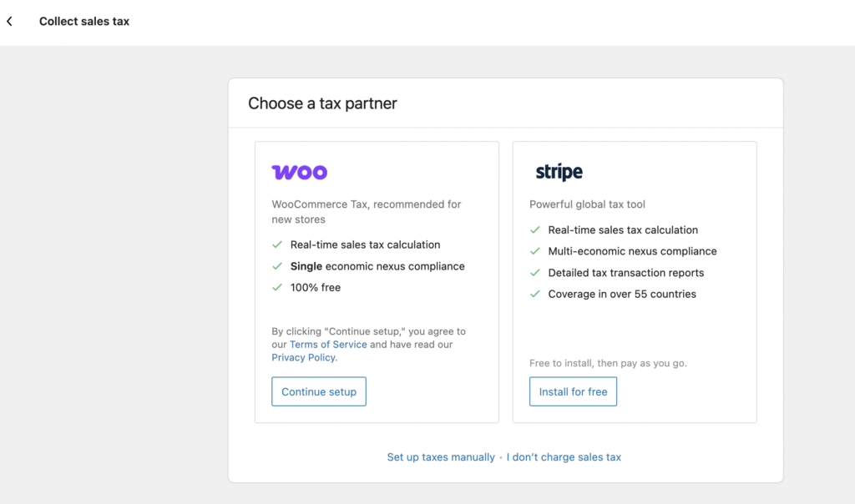Go back using the left chevron arrow

[9, 22]
